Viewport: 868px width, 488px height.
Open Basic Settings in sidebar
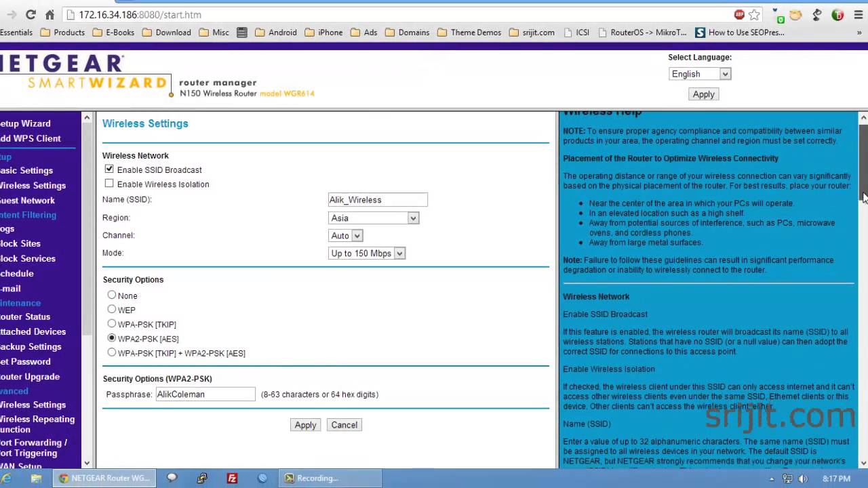tap(26, 170)
